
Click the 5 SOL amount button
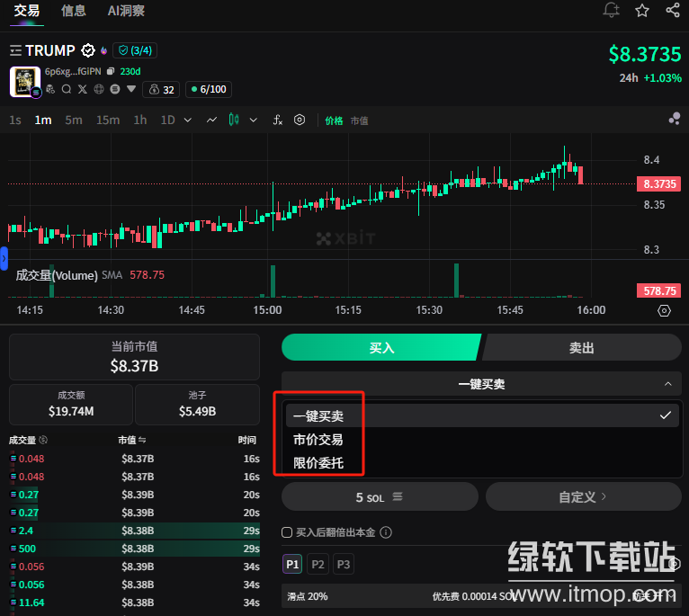point(380,496)
